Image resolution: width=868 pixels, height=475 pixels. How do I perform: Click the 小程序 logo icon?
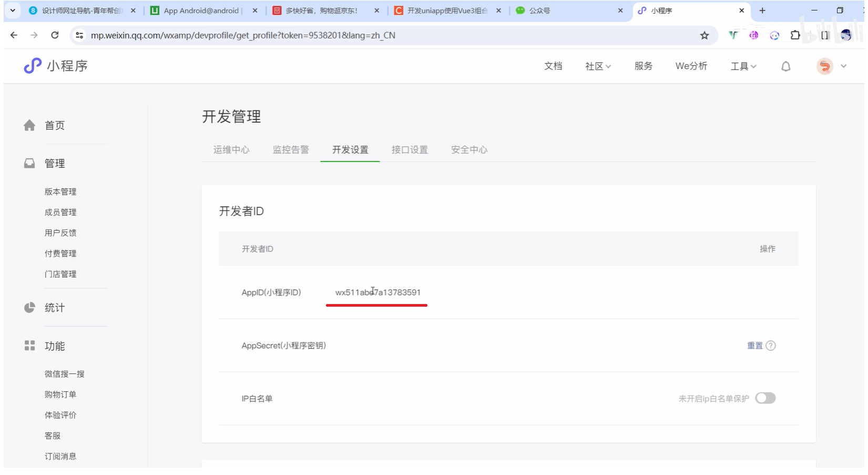(33, 66)
